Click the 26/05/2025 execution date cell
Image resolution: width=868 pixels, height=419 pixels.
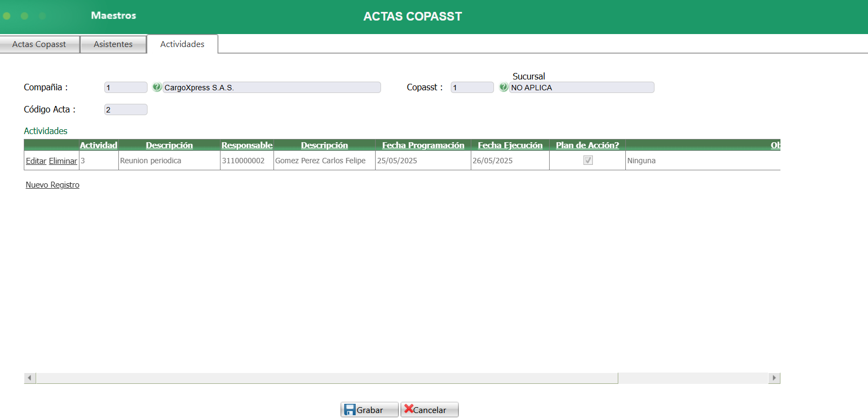[x=510, y=161]
